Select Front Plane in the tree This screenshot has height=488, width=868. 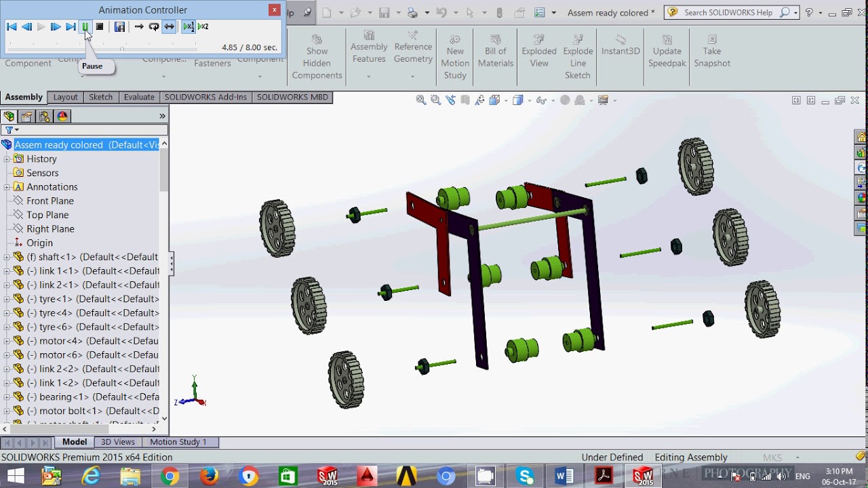50,201
